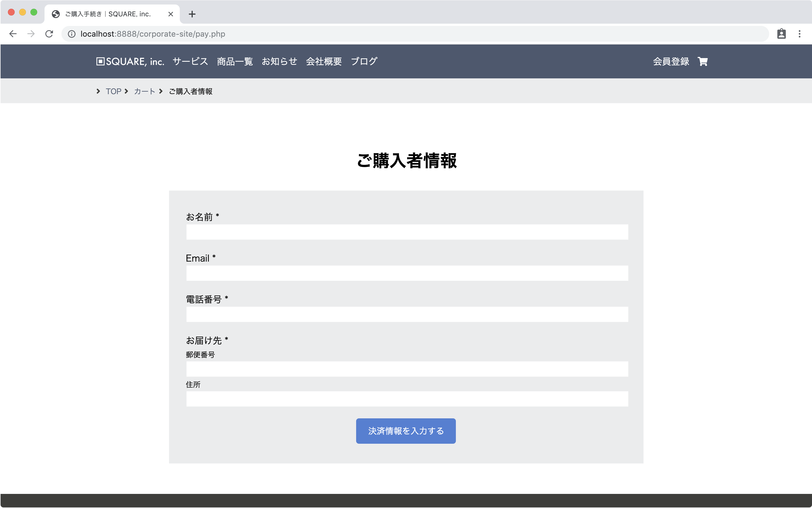The height and width of the screenshot is (508, 812).
Task: Open the 会社概要 menu item
Action: [324, 61]
